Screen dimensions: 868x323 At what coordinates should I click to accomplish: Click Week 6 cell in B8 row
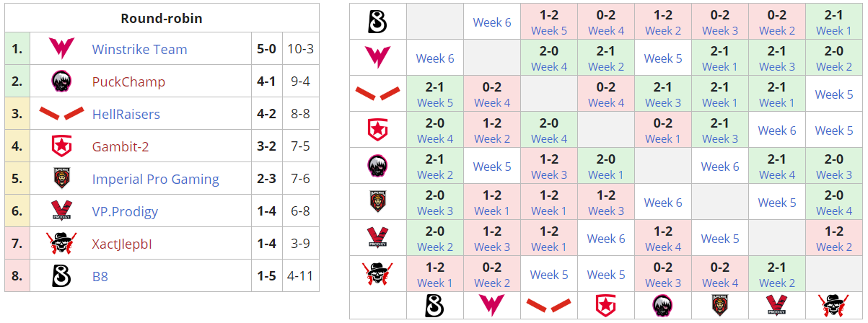click(x=492, y=22)
